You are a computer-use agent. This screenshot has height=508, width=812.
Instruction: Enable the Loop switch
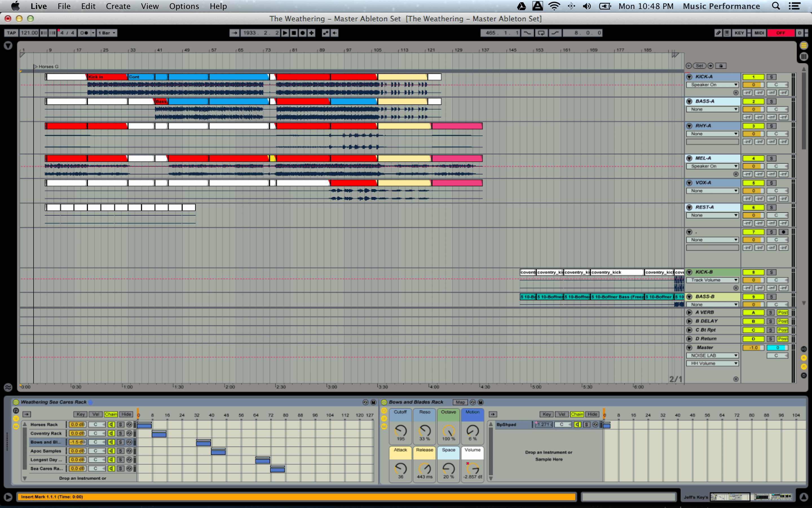541,32
